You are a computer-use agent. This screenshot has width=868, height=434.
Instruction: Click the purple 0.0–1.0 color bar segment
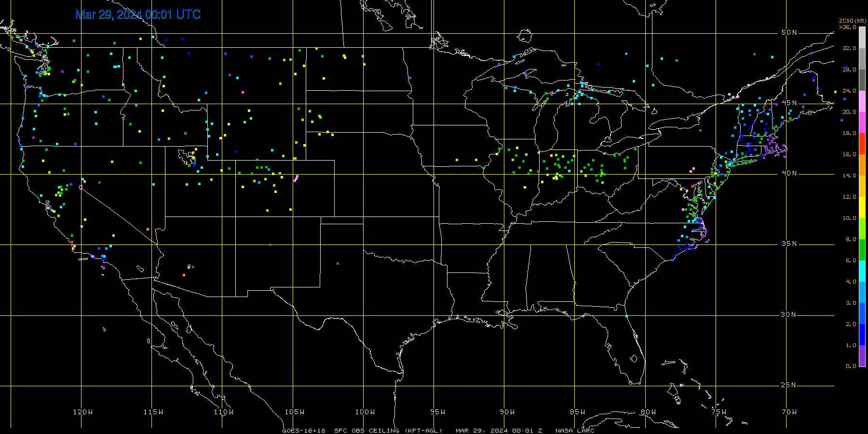(x=862, y=356)
